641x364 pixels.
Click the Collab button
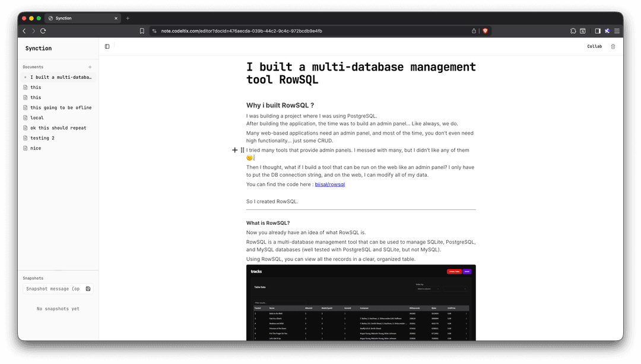[x=594, y=47]
